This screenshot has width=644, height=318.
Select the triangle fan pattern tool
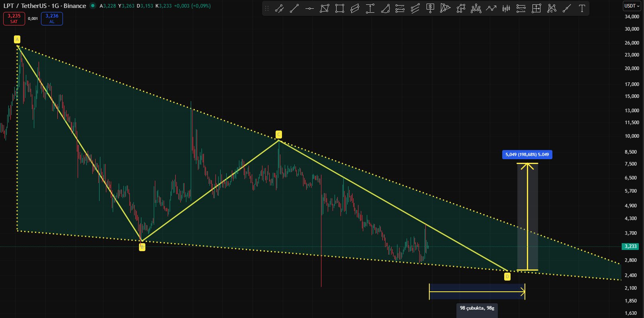tap(445, 8)
